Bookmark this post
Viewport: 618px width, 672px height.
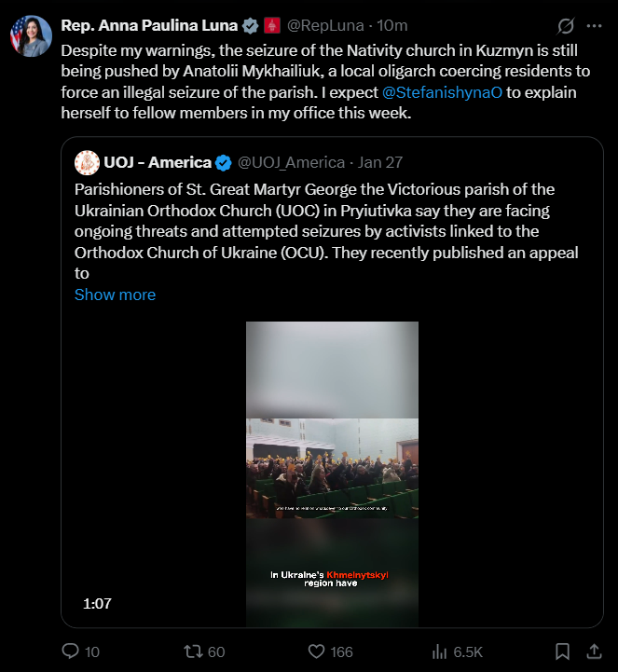pyautogui.click(x=562, y=651)
